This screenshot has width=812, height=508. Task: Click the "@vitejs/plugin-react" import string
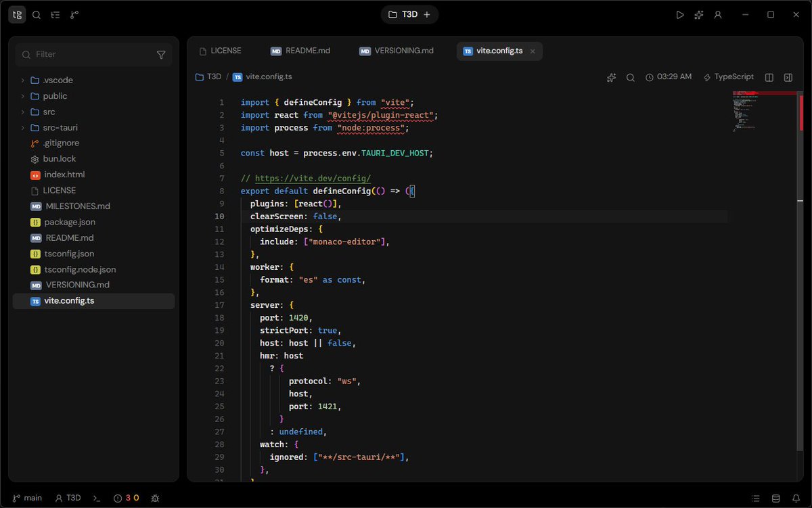click(x=381, y=115)
